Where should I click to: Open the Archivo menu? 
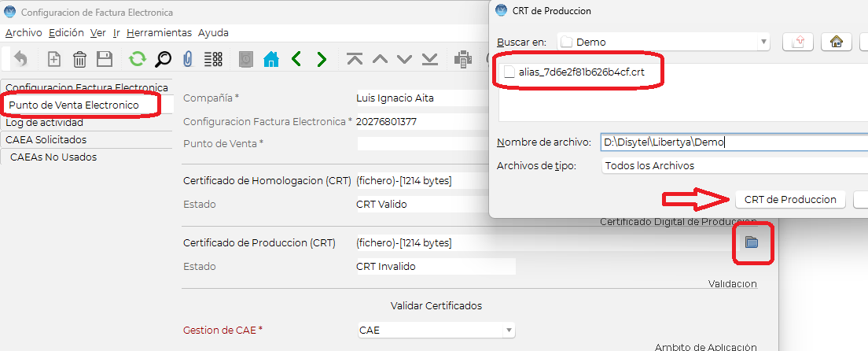point(24,33)
